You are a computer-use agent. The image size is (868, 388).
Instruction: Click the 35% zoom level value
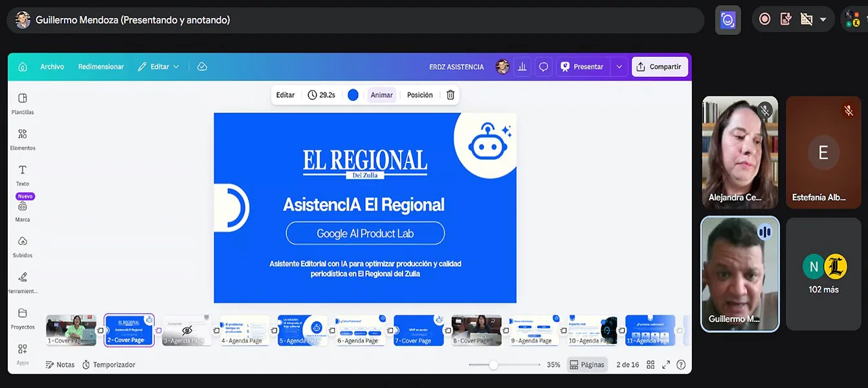553,365
